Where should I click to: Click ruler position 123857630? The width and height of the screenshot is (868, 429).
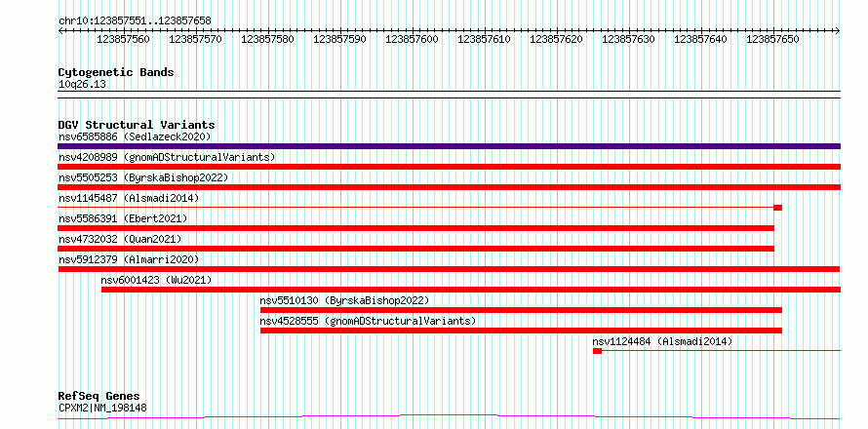pos(629,39)
